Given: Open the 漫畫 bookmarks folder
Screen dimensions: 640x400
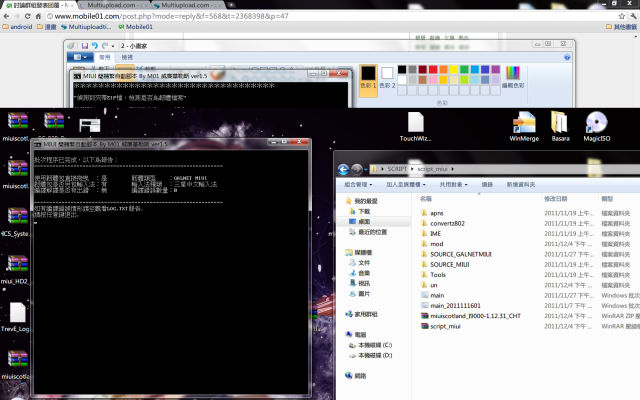Looking at the screenshot, I should click(x=47, y=27).
